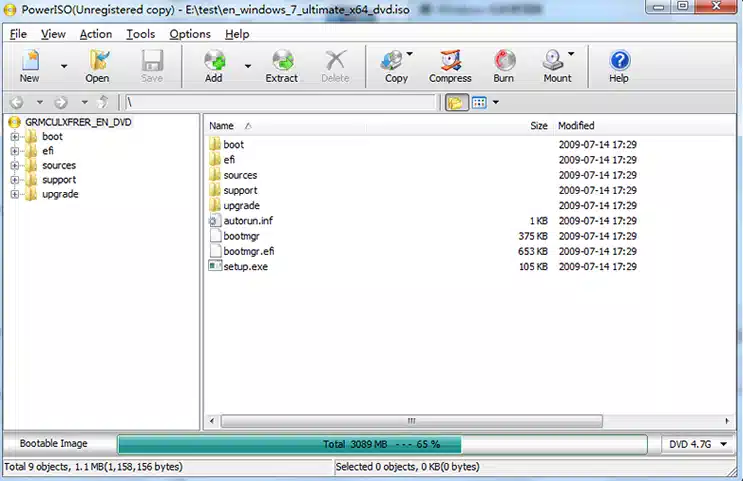Open the File menu
Viewport: 743px width, 481px height.
pyautogui.click(x=18, y=34)
